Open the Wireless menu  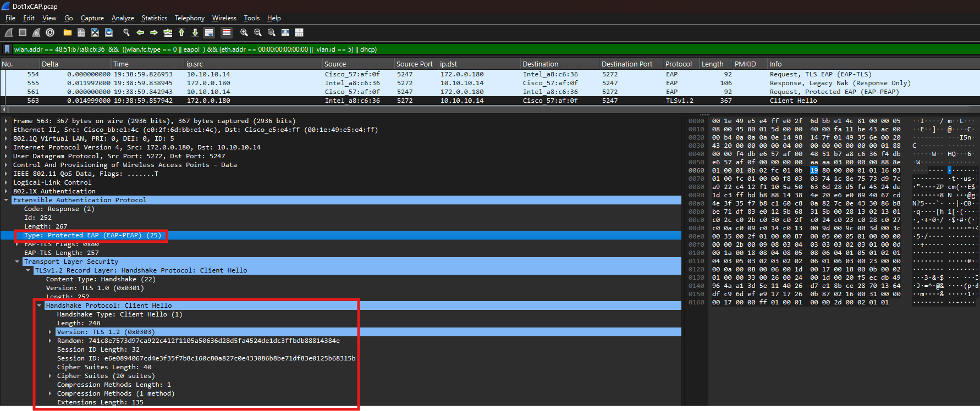(224, 18)
